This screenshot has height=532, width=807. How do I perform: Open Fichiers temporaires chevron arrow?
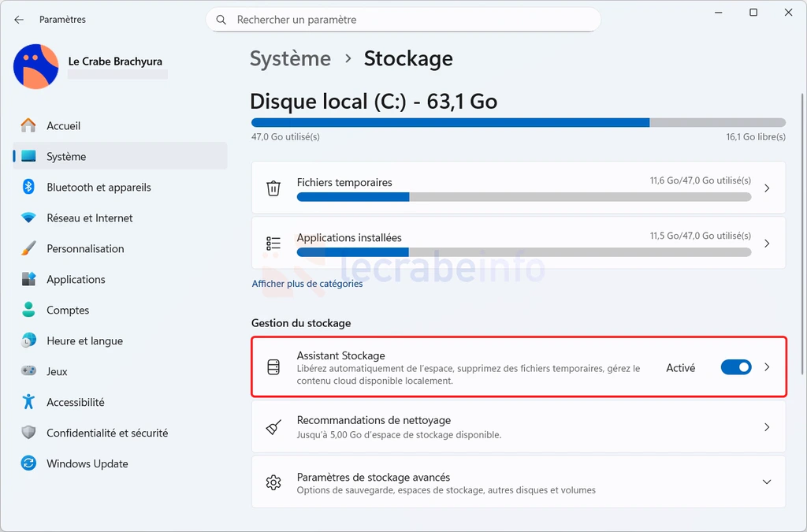(x=768, y=188)
